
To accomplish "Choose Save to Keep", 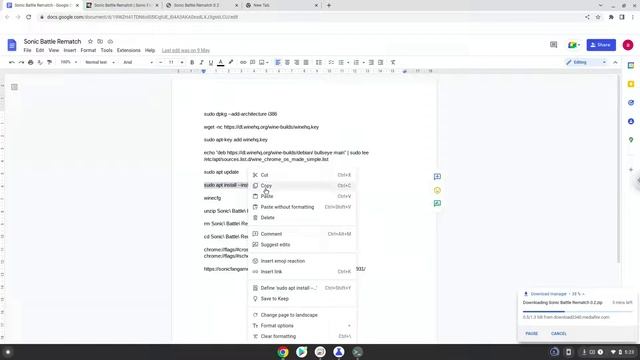I will (x=302, y=299).
